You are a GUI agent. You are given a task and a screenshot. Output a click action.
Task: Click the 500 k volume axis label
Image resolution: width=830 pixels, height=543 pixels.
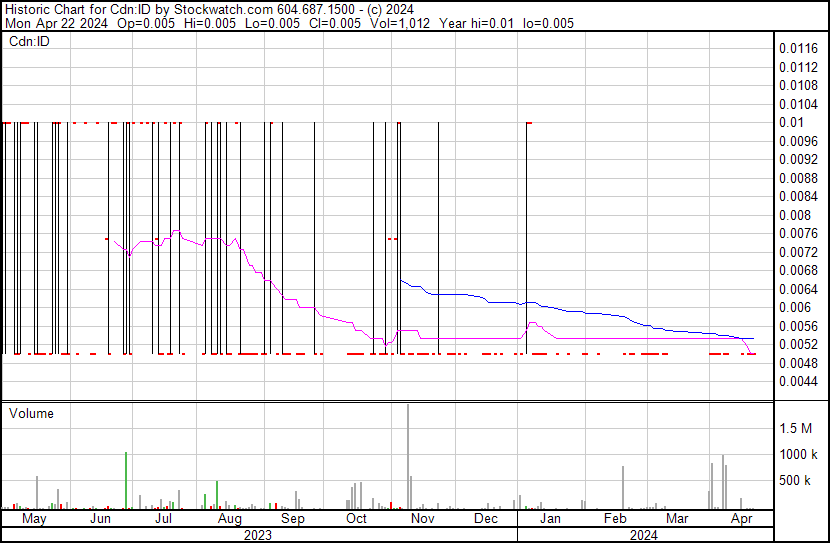click(x=797, y=481)
